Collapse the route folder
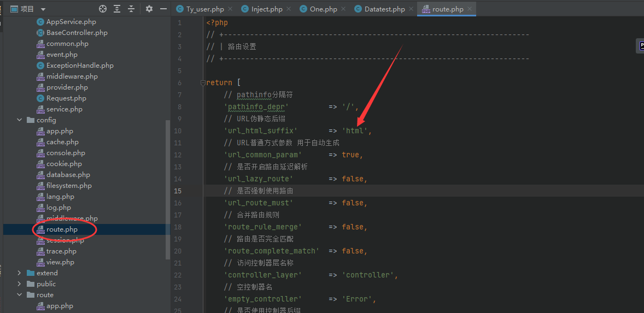The height and width of the screenshot is (313, 644). [x=19, y=295]
